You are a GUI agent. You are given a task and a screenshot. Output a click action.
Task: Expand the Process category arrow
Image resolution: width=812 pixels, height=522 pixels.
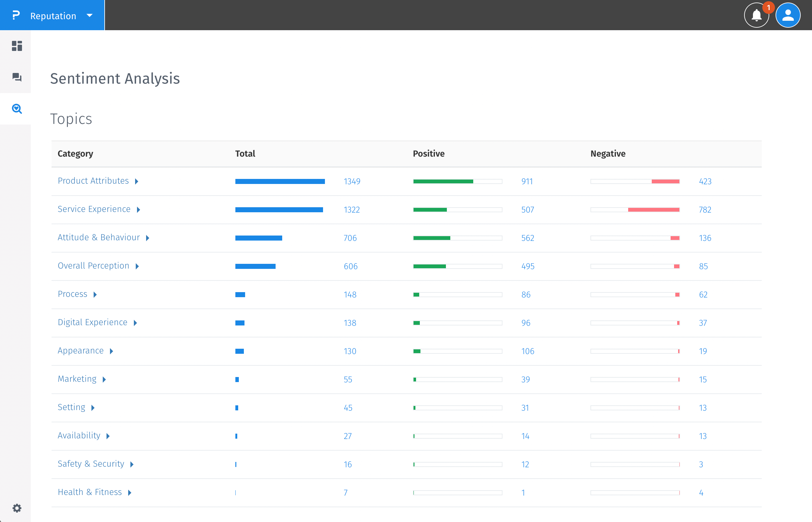click(95, 295)
